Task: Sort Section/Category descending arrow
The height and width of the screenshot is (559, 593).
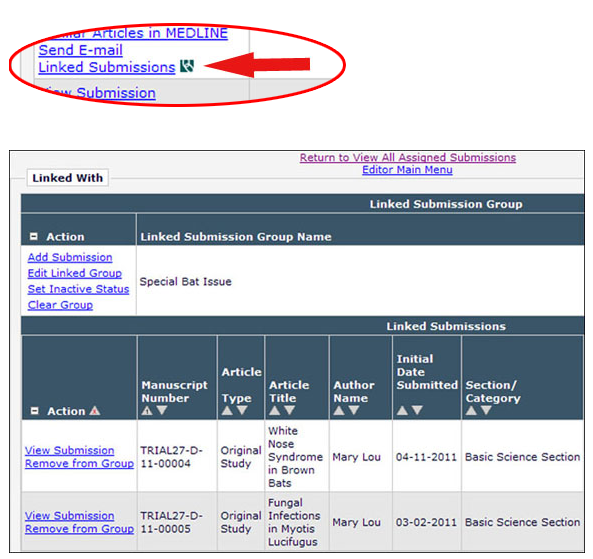Action: click(x=486, y=410)
